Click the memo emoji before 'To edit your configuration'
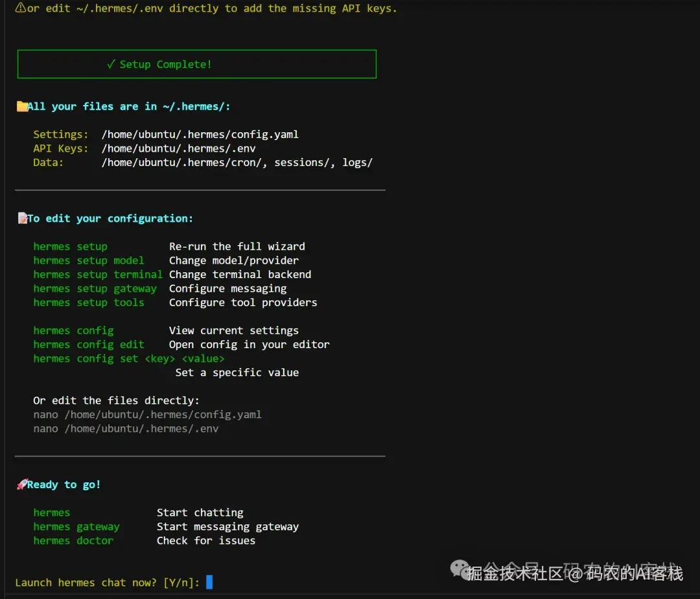The width and height of the screenshot is (700, 599). (22, 218)
